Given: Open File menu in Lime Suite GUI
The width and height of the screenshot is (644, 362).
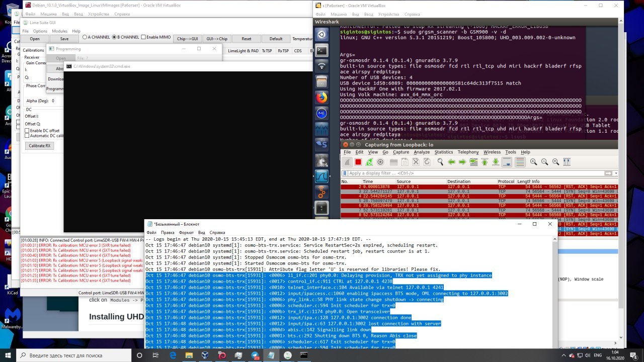Looking at the screenshot, I should (27, 31).
